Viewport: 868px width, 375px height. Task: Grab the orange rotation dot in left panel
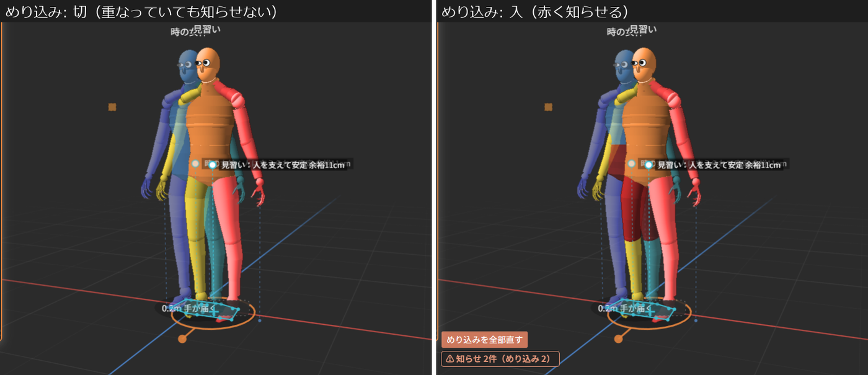pos(182,338)
